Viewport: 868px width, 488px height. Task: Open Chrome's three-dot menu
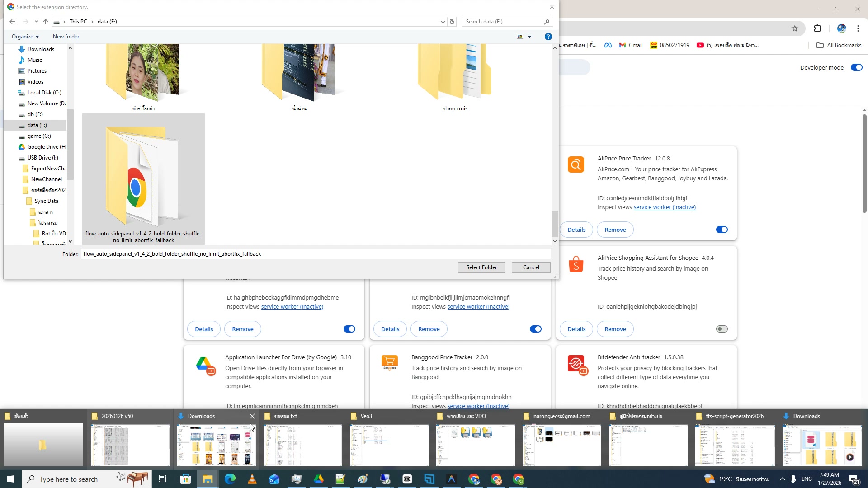858,28
